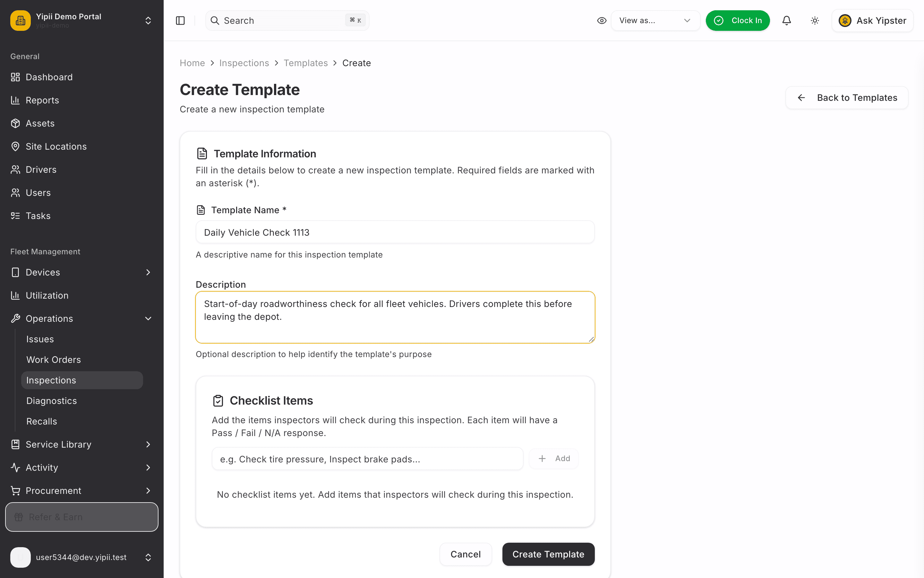Toggle the sidebar panel icon

pyautogui.click(x=180, y=21)
